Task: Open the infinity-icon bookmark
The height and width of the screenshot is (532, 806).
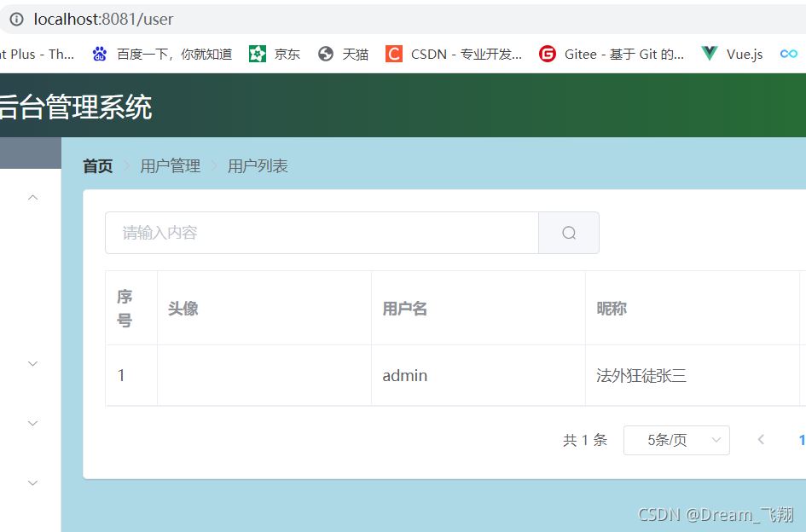Action: point(789,54)
